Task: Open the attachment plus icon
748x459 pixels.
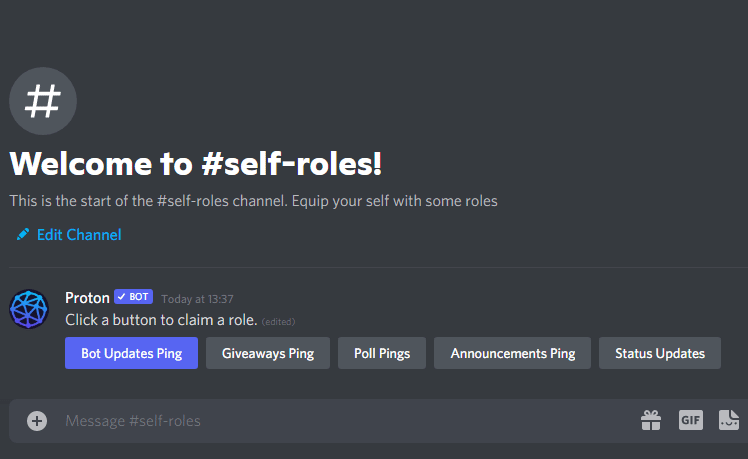Action: [x=37, y=421]
